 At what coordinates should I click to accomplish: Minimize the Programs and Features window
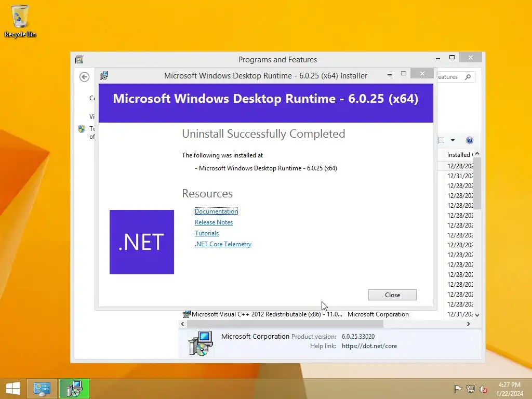click(x=437, y=58)
